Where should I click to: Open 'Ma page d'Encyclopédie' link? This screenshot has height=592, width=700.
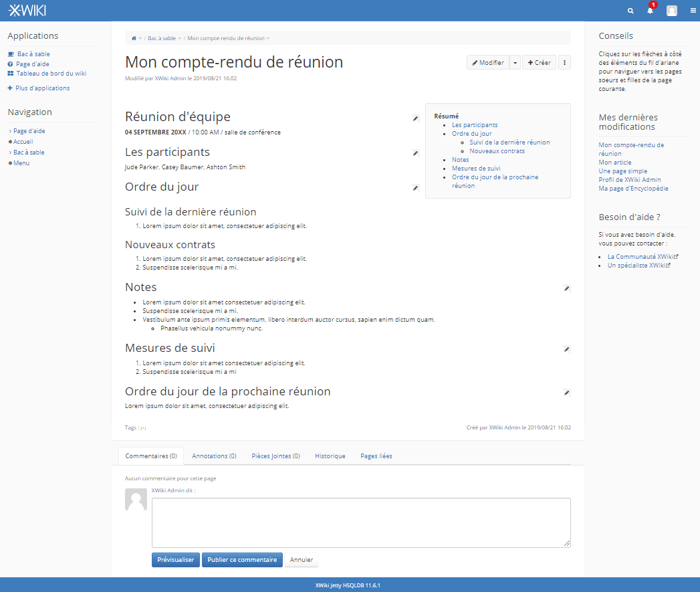pos(633,189)
